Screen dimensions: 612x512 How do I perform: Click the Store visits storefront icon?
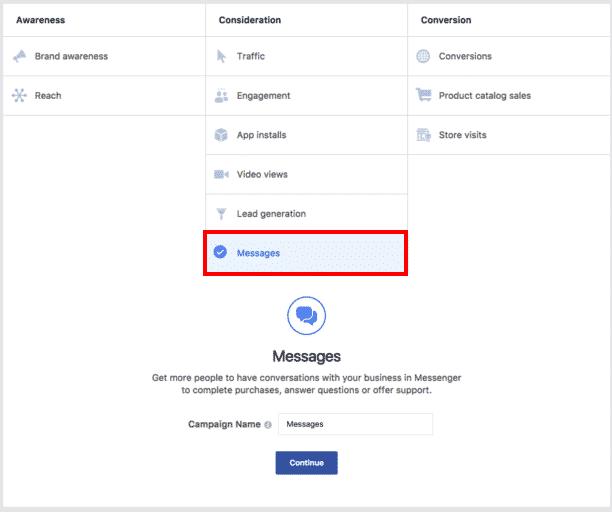423,135
